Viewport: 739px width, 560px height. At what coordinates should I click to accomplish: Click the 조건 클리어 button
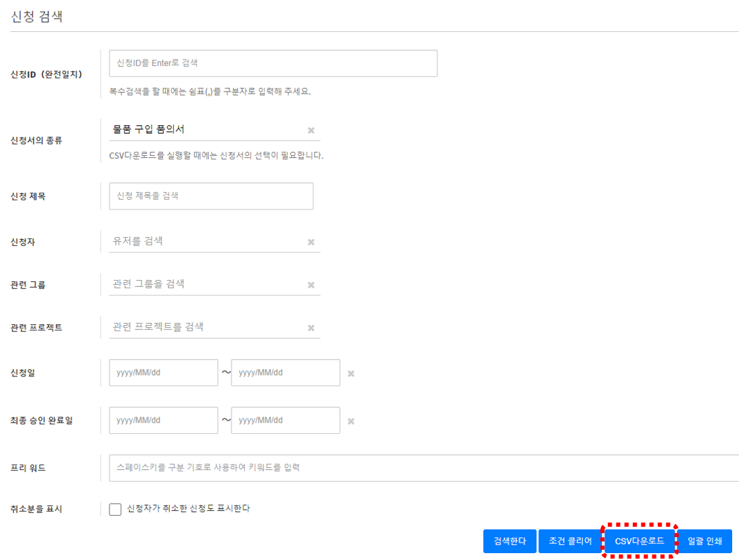[x=570, y=541]
